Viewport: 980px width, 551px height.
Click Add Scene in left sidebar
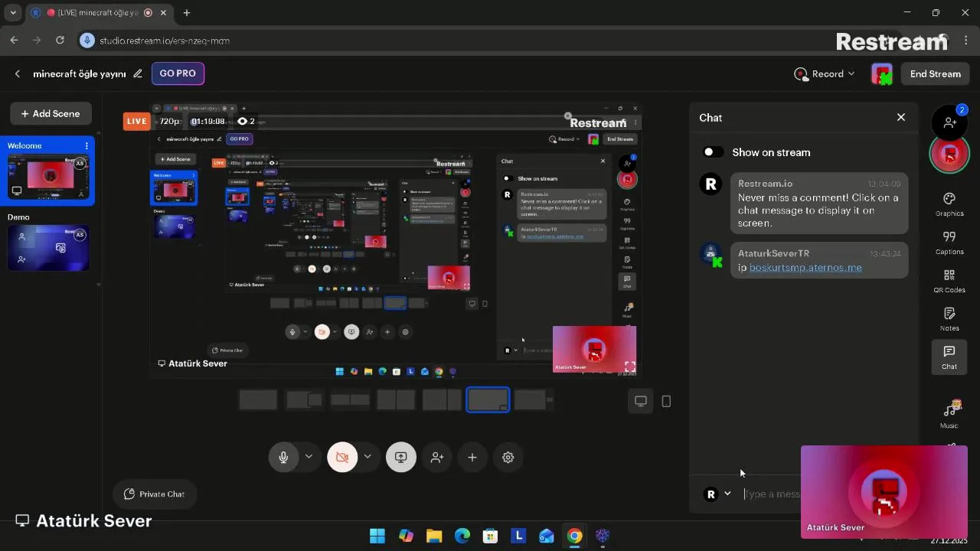[x=51, y=113]
